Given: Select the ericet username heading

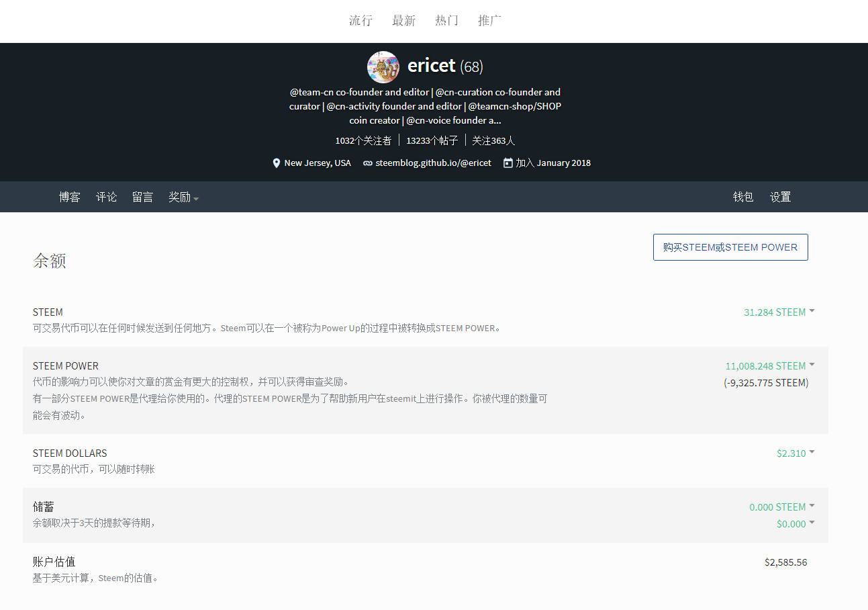Looking at the screenshot, I should pyautogui.click(x=432, y=66).
